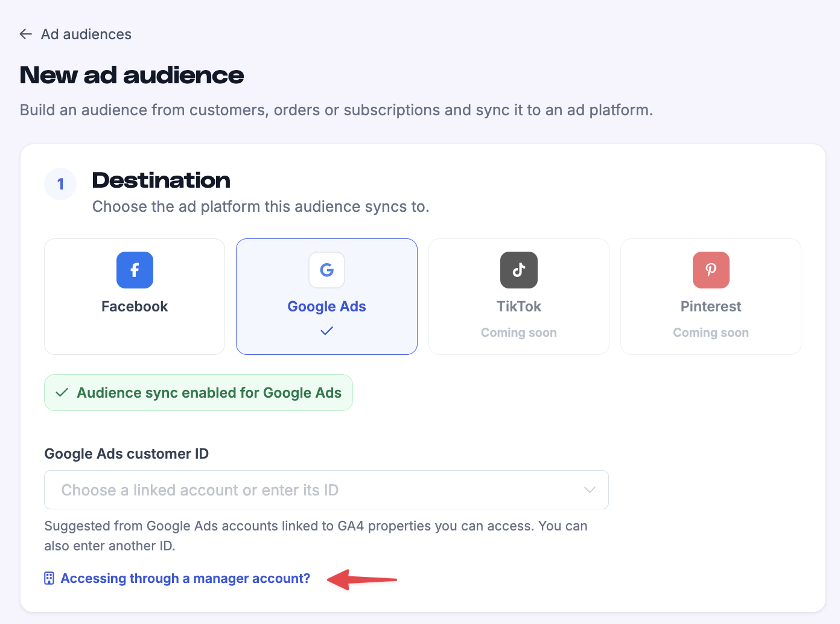Click Coming soon under Pinterest
The image size is (840, 624).
tap(711, 333)
